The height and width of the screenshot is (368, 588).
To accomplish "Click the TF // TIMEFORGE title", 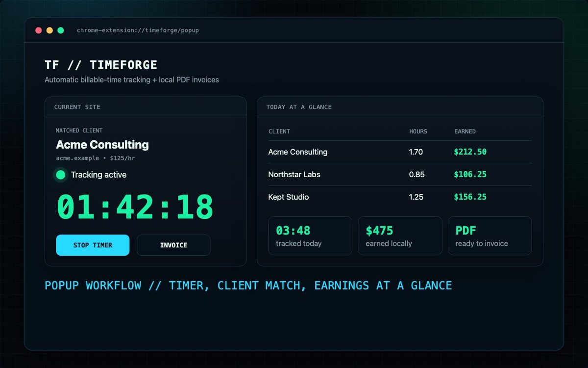I will (101, 65).
